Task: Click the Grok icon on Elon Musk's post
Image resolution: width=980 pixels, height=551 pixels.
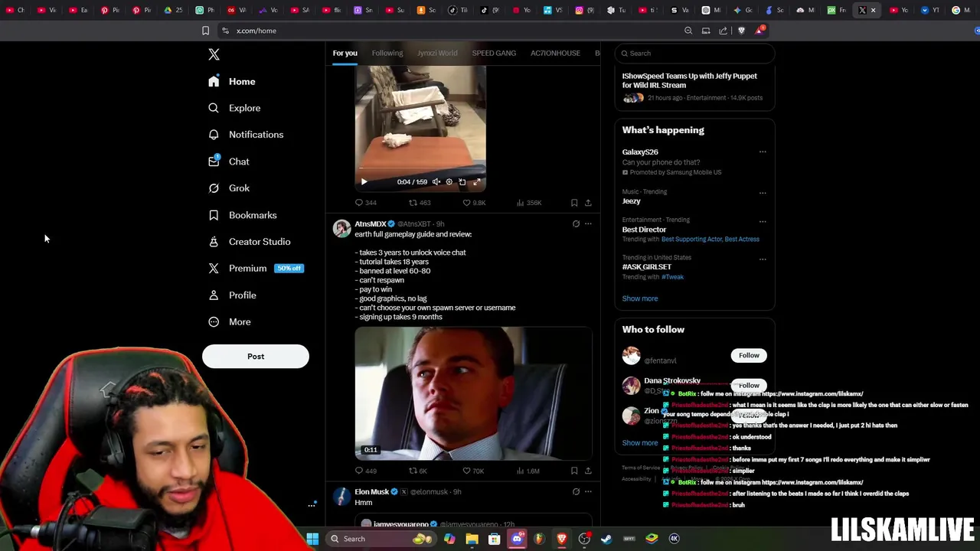Action: [x=576, y=492]
